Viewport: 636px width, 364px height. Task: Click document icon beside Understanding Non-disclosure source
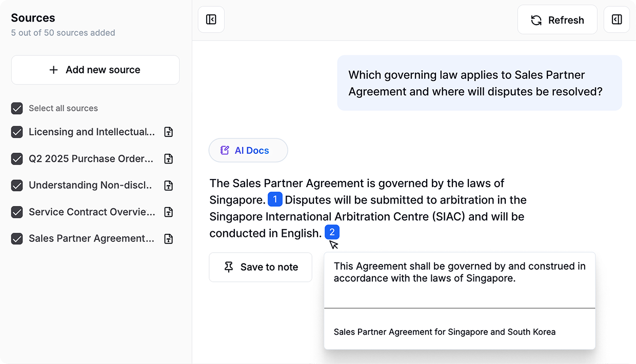click(x=168, y=186)
